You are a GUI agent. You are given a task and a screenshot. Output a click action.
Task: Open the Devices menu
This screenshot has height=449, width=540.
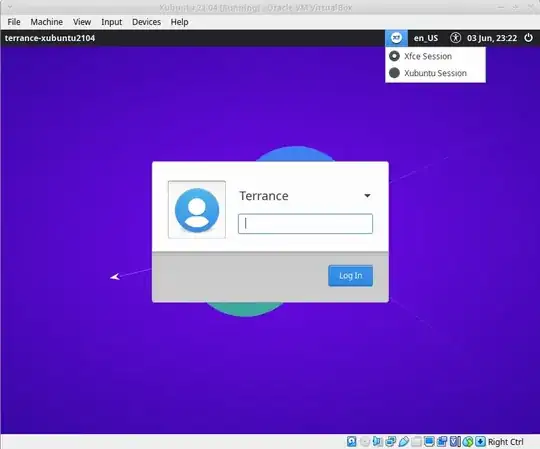146,22
